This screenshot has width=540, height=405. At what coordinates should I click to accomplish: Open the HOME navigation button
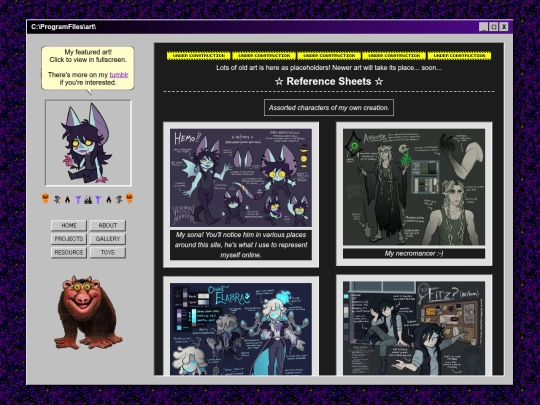pyautogui.click(x=69, y=226)
